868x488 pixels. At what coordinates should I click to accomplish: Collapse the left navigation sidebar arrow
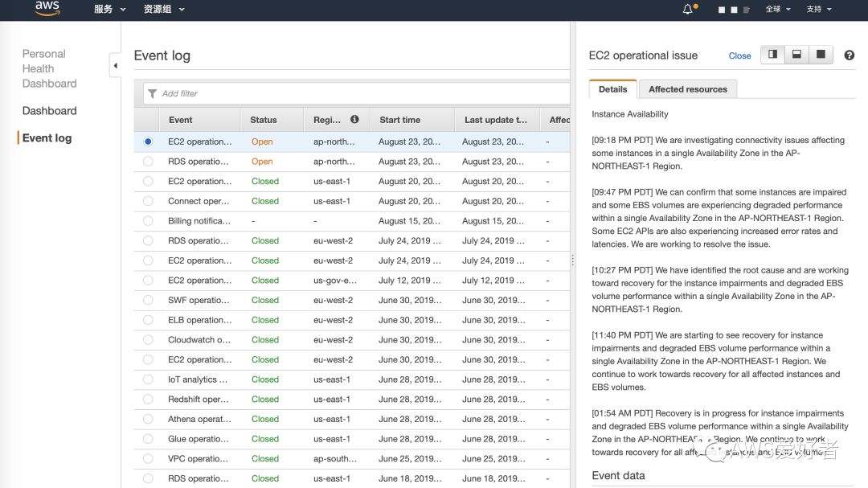[115, 65]
